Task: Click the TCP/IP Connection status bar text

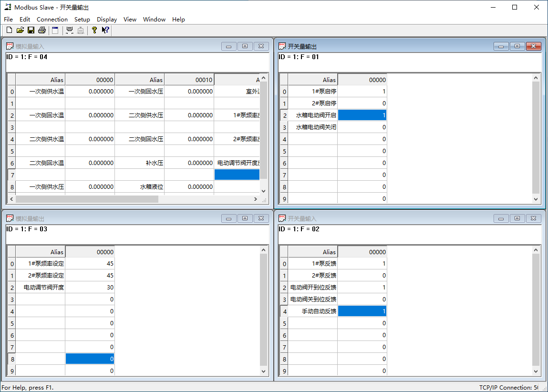Action: (x=508, y=387)
